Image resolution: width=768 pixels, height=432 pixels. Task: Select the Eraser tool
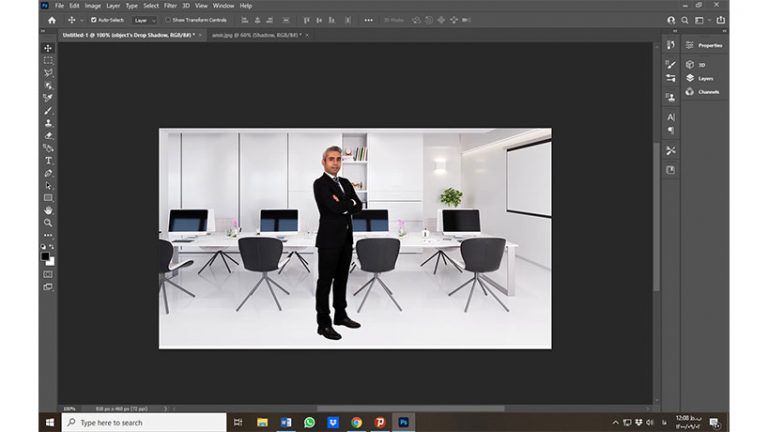click(x=48, y=136)
